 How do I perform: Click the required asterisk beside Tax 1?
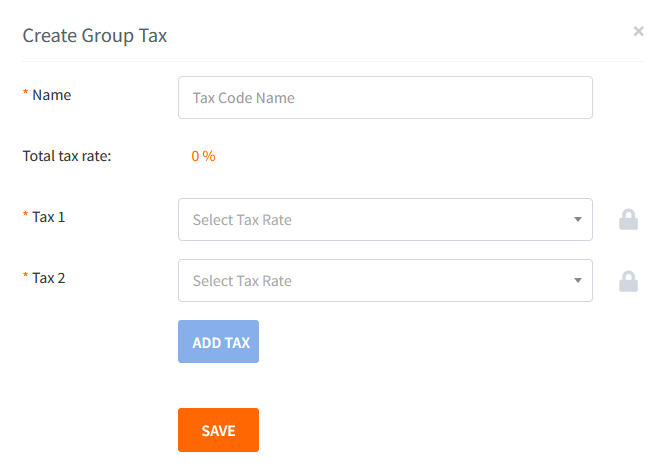tap(26, 215)
